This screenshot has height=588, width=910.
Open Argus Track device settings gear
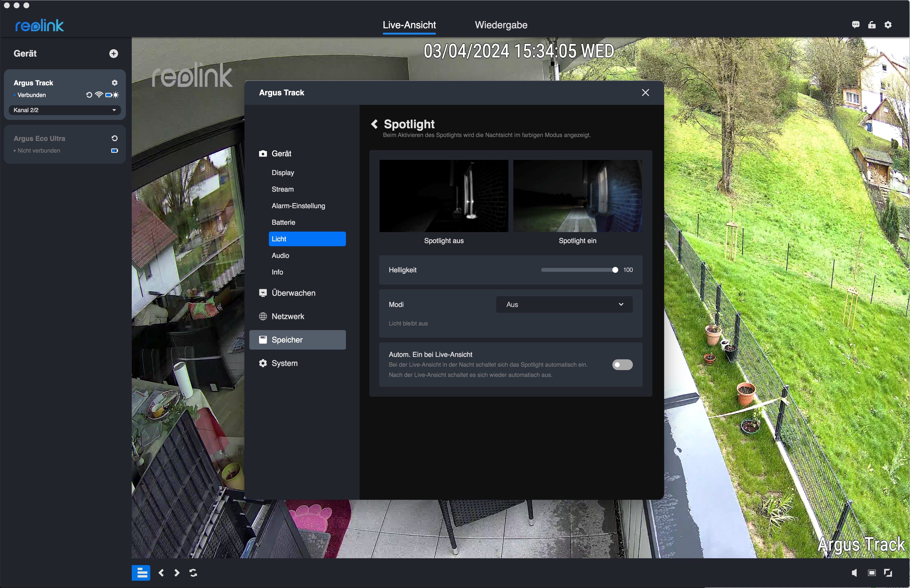114,83
